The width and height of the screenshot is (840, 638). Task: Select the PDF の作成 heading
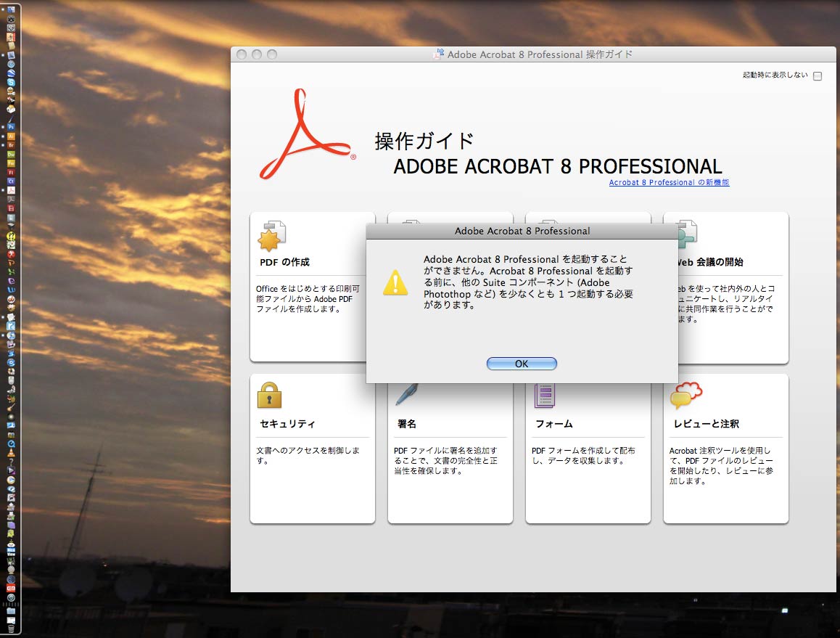pos(284,262)
